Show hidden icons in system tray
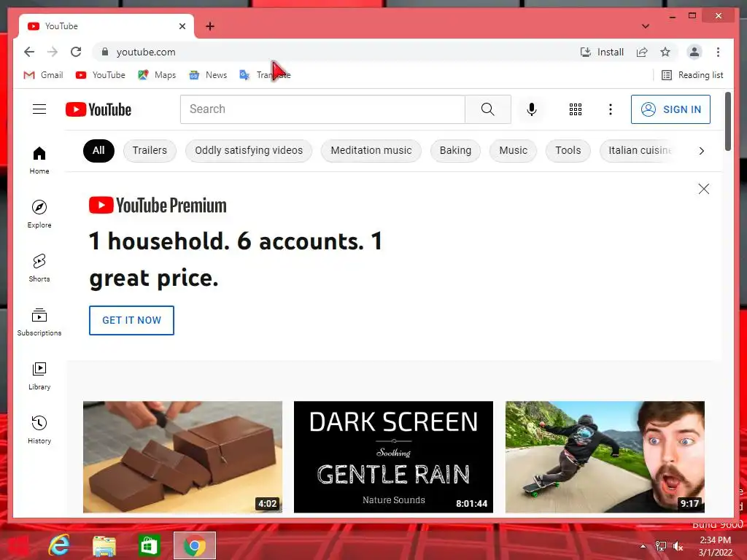The image size is (747, 560). [643, 545]
